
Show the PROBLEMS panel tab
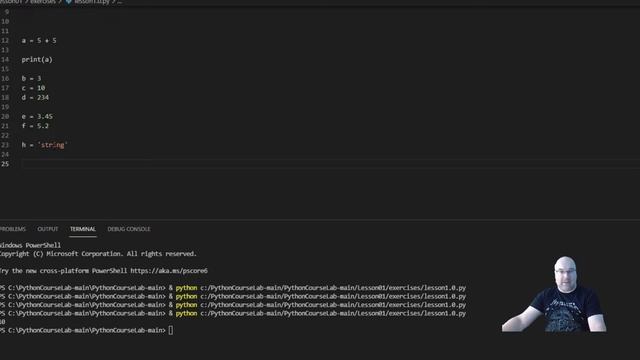point(13,229)
